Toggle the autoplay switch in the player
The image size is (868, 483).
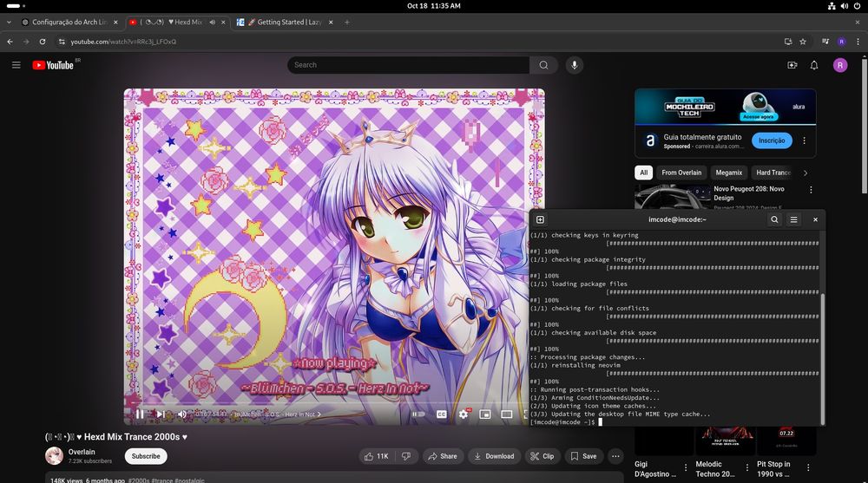(x=418, y=414)
